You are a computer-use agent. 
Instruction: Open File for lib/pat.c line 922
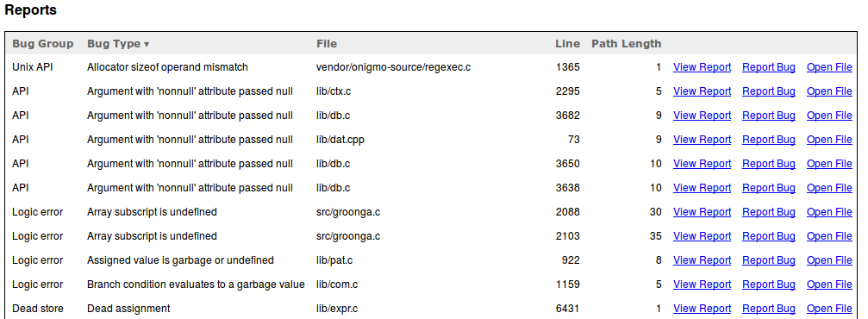(x=829, y=260)
